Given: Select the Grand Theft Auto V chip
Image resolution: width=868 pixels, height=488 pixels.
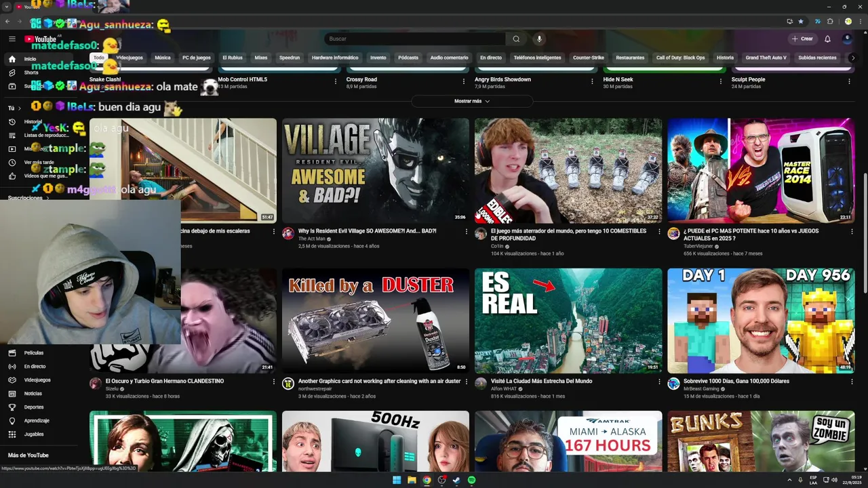Looking at the screenshot, I should pyautogui.click(x=766, y=58).
